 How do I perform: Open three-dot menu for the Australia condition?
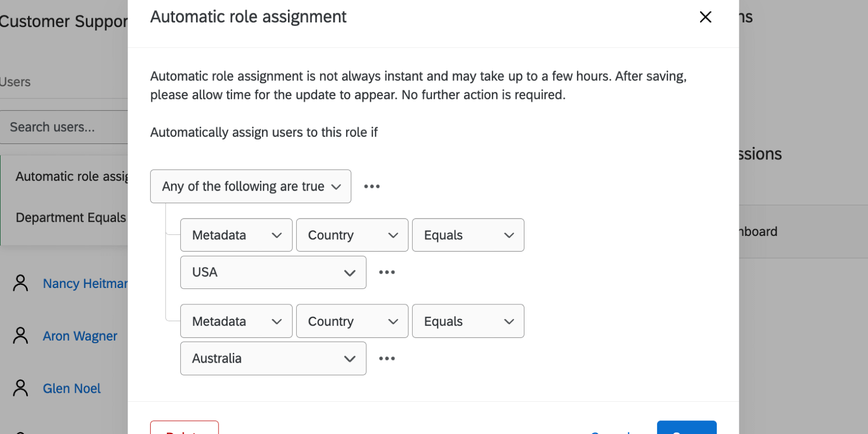coord(387,358)
